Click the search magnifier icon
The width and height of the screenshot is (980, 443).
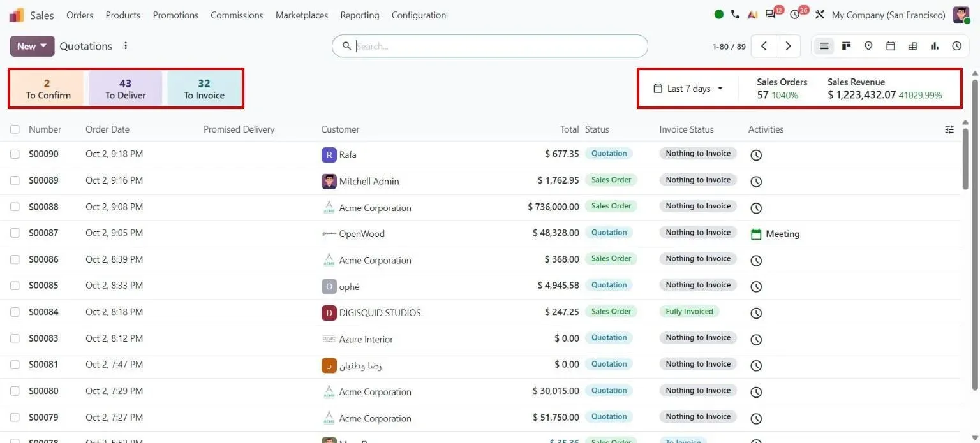click(346, 46)
